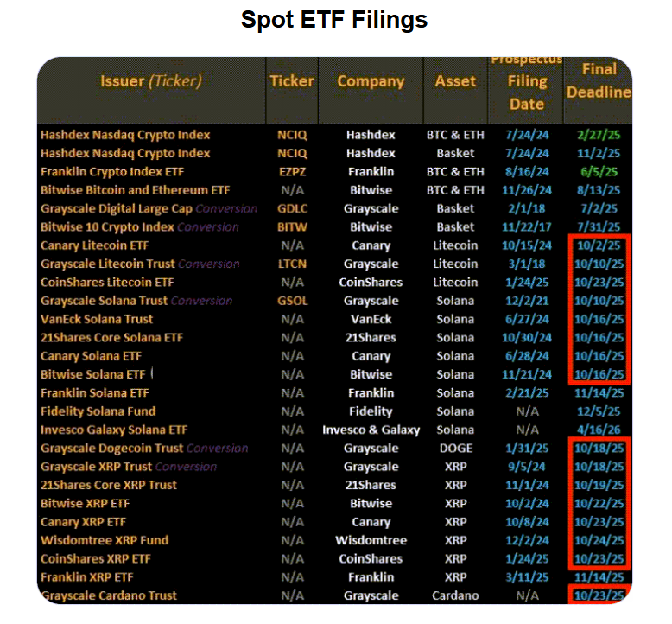
Task: Select the green 2/27/25 deadline cell
Action: point(598,135)
